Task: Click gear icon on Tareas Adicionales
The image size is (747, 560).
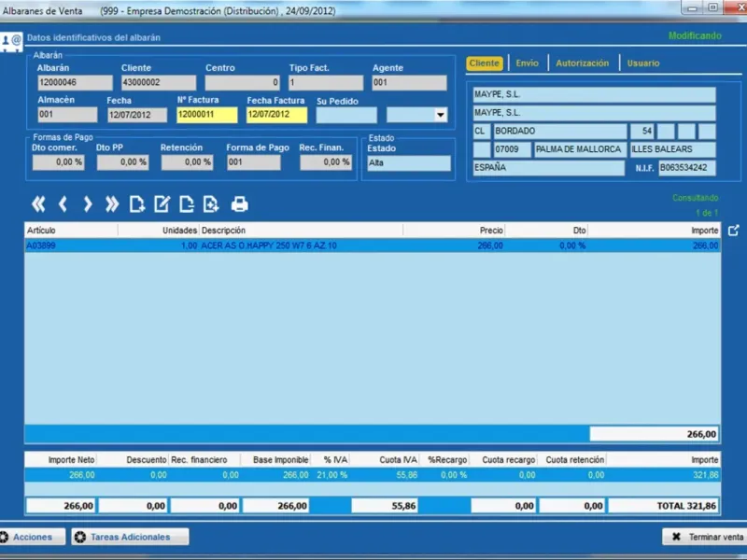Action: (80, 538)
